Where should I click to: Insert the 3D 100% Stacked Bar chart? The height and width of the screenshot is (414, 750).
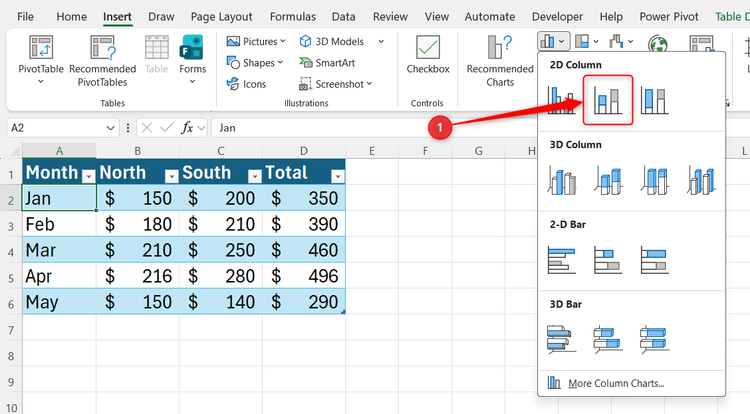(654, 339)
